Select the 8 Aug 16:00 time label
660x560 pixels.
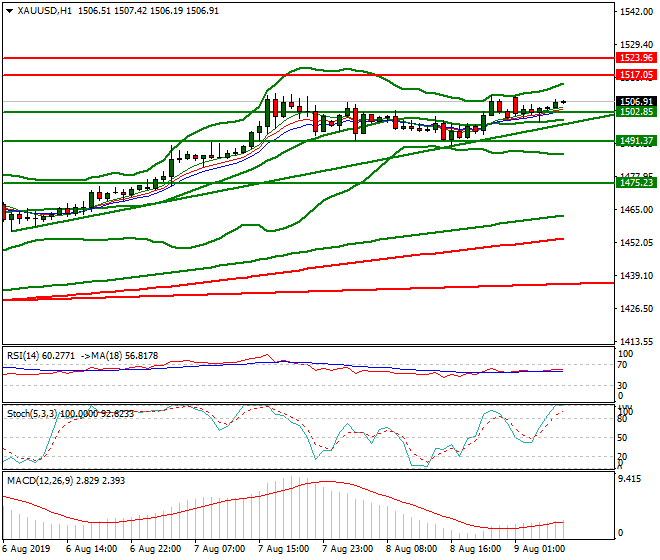point(475,549)
